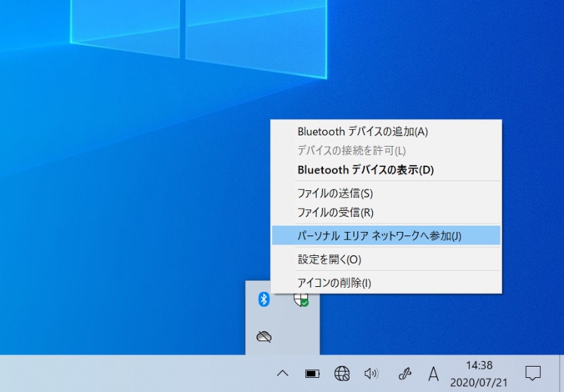Select 'アイコンの削除(I)' menu item

pos(333,283)
